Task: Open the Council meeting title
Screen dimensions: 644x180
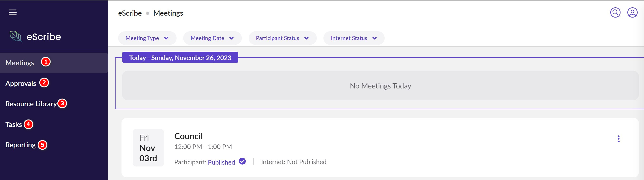Action: point(188,136)
